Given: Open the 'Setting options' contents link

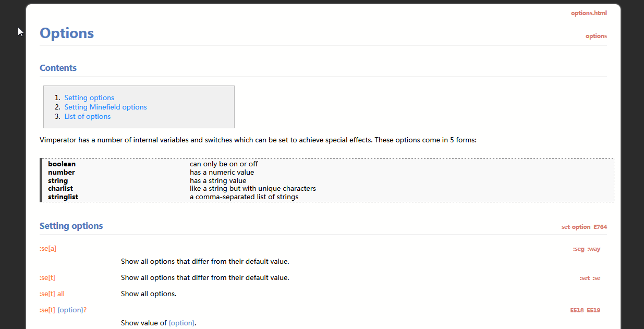Looking at the screenshot, I should (x=89, y=98).
